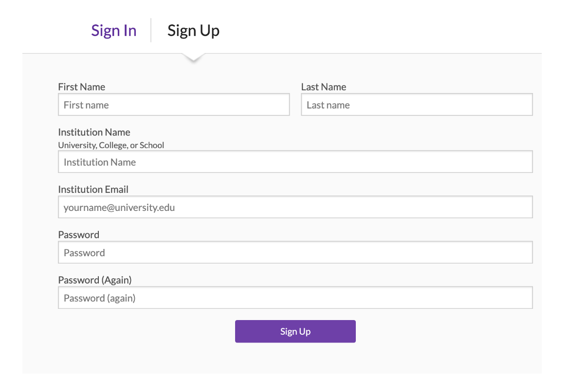Click into the Institution Name input box

295,162
